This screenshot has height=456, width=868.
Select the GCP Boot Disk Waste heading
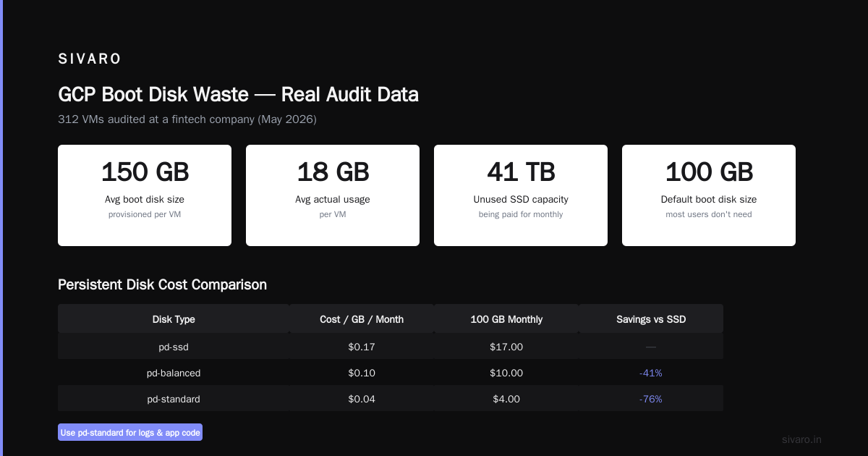(238, 95)
